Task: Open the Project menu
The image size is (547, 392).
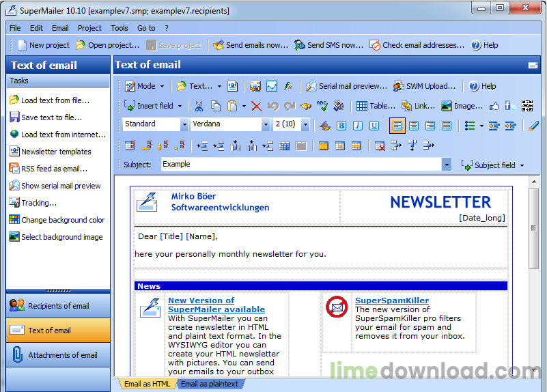Action: point(89,28)
